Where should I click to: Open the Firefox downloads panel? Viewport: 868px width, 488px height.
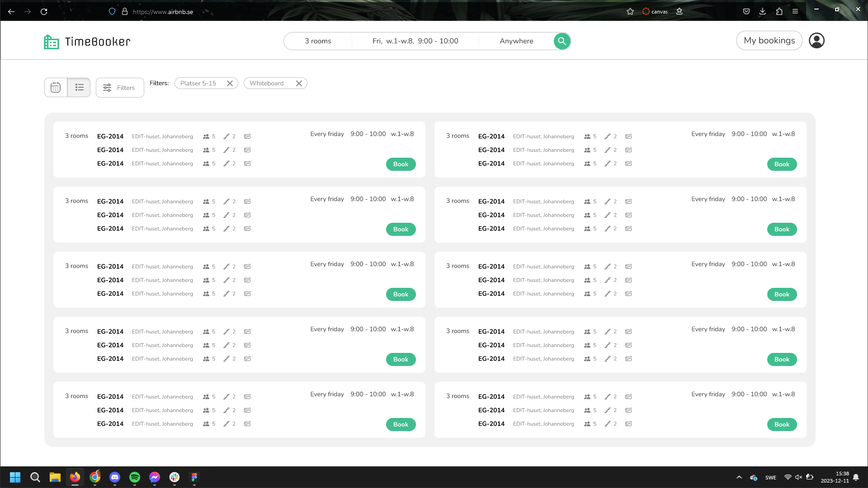click(762, 12)
